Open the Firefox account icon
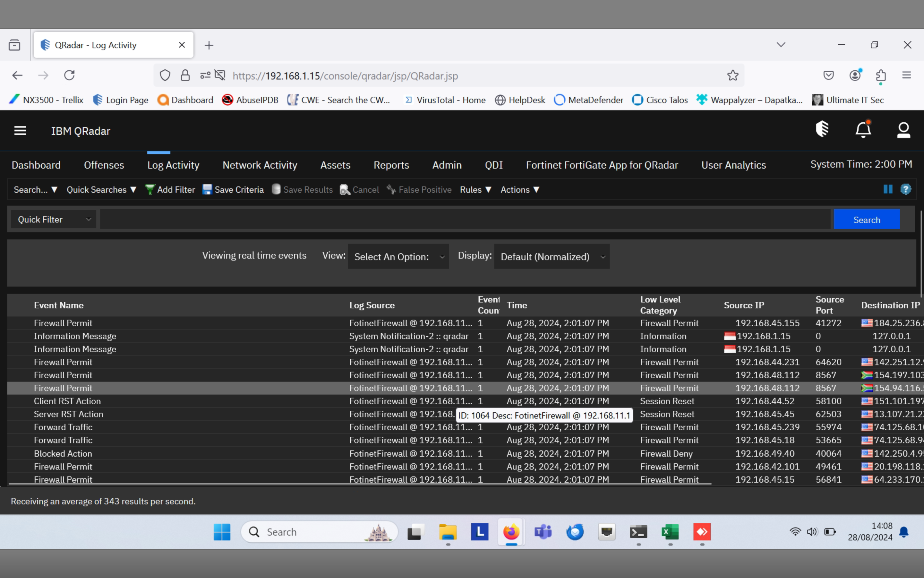This screenshot has width=924, height=578. coord(855,75)
